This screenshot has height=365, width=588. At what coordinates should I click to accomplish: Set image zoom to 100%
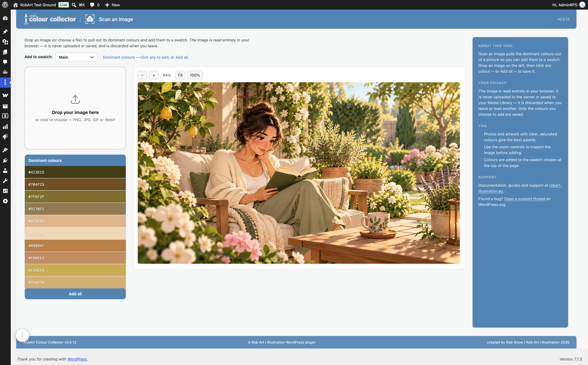(x=195, y=75)
